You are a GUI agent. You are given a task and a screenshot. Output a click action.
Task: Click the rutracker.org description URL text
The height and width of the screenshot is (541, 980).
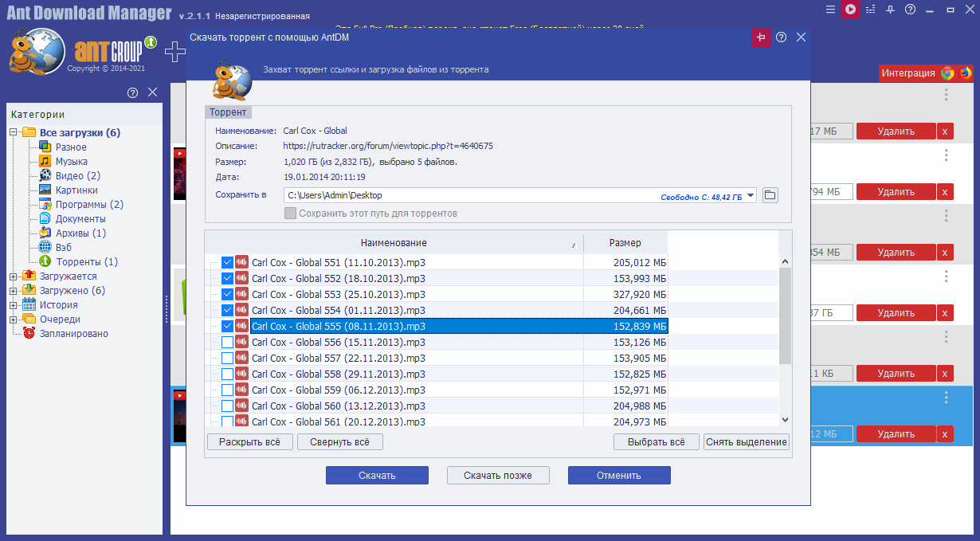coord(388,146)
